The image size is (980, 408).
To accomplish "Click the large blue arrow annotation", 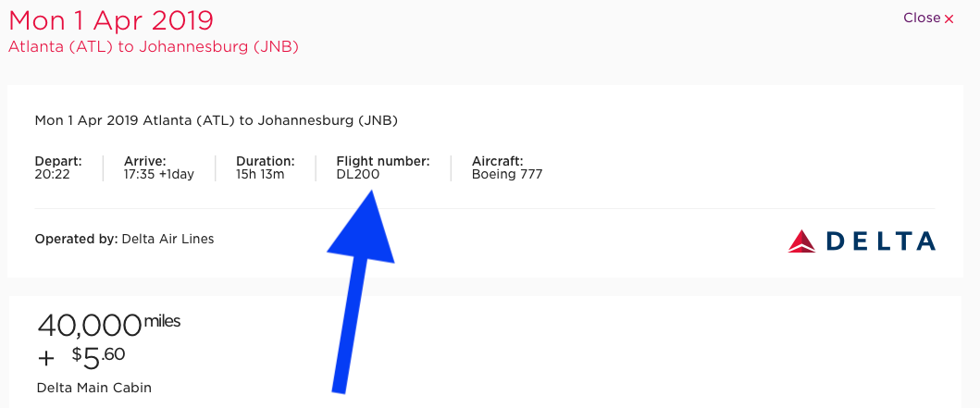I will click(x=359, y=287).
